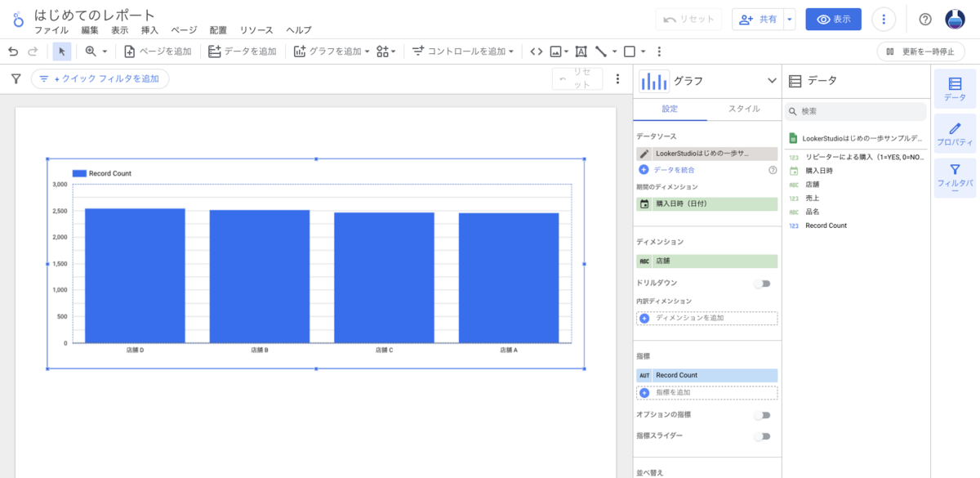
Task: Click the 共有 share button
Action: coord(757,20)
